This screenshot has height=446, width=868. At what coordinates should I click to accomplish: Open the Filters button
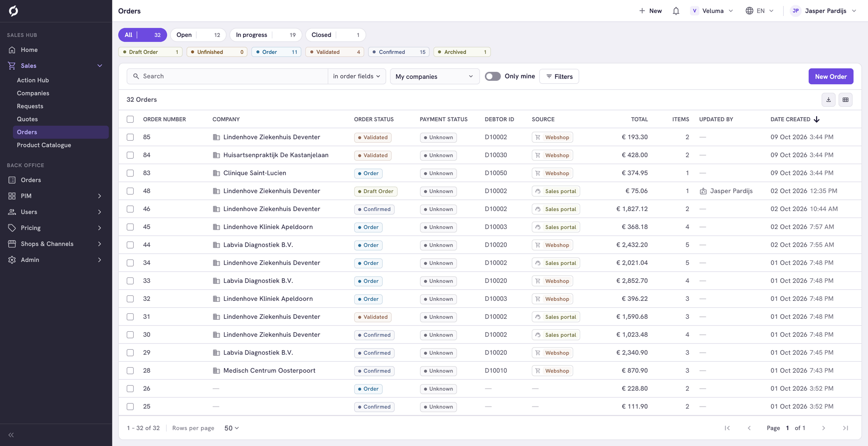(559, 76)
